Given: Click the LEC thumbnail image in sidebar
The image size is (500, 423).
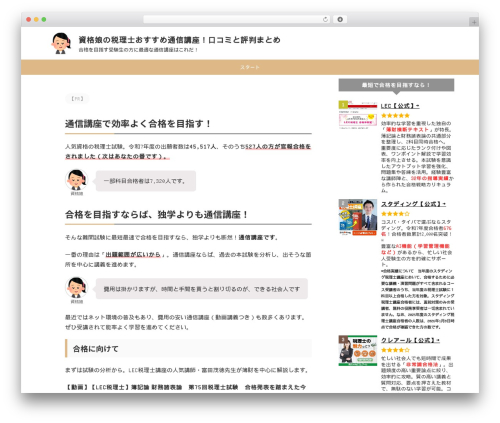Looking at the screenshot, I should pyautogui.click(x=358, y=115).
